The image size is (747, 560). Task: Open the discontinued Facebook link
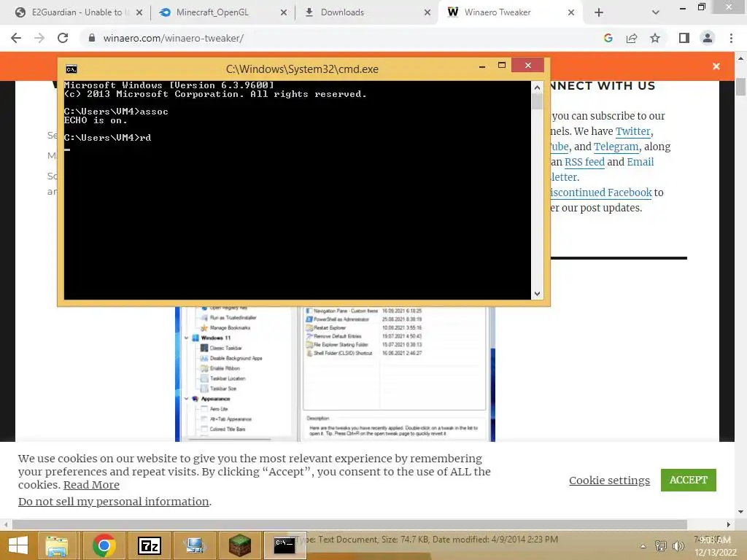click(601, 192)
